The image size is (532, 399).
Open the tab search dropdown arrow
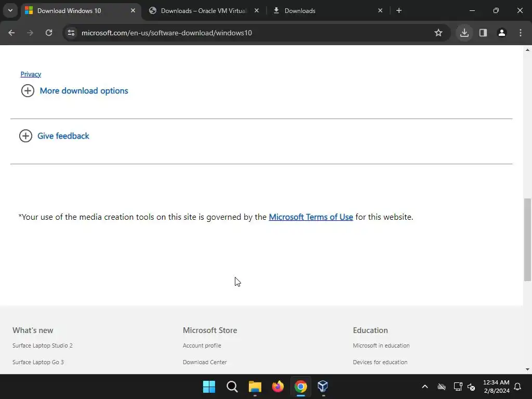10,10
